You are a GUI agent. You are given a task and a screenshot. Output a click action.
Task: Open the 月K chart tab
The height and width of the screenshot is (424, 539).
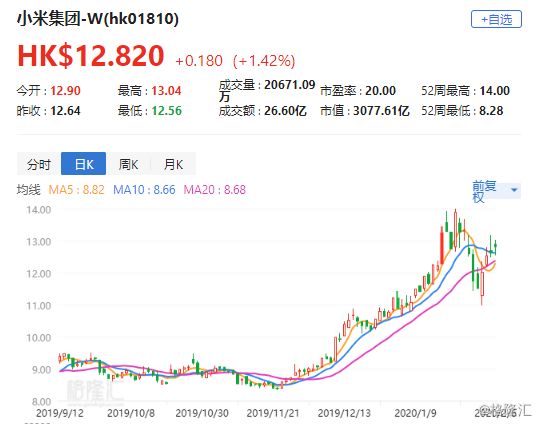click(173, 164)
